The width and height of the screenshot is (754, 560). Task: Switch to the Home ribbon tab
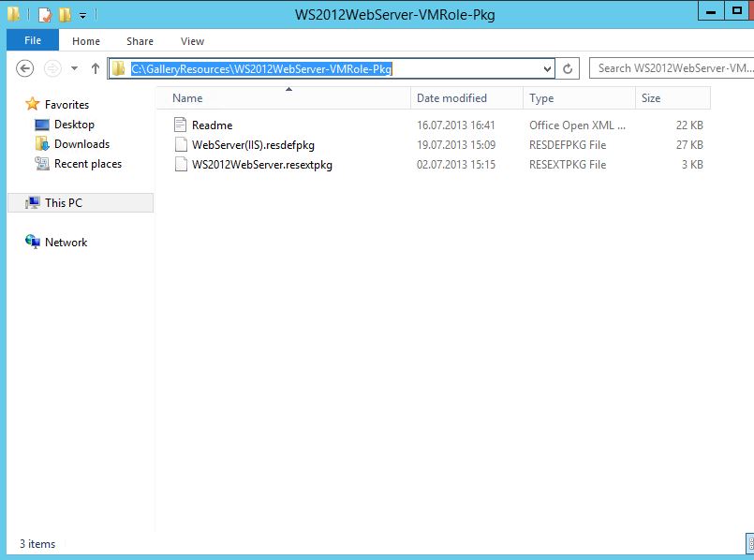coord(86,41)
